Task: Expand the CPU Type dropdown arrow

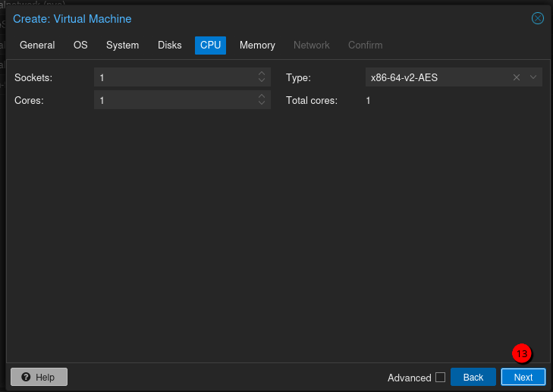Action: [533, 77]
